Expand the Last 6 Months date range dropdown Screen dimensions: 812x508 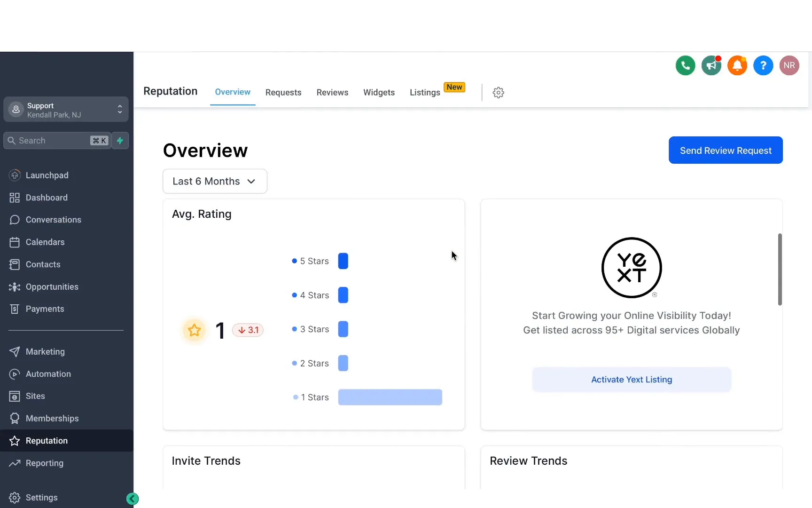pyautogui.click(x=215, y=181)
